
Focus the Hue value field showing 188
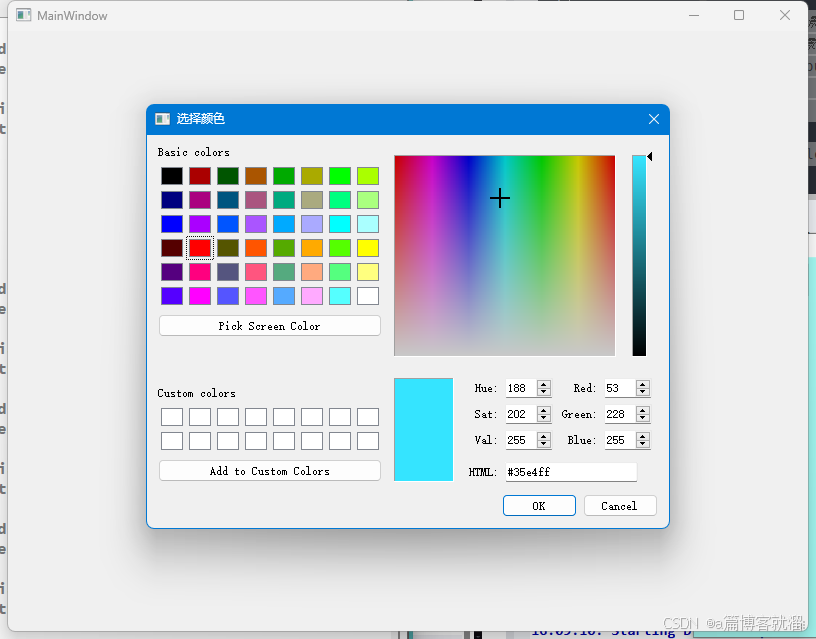521,388
